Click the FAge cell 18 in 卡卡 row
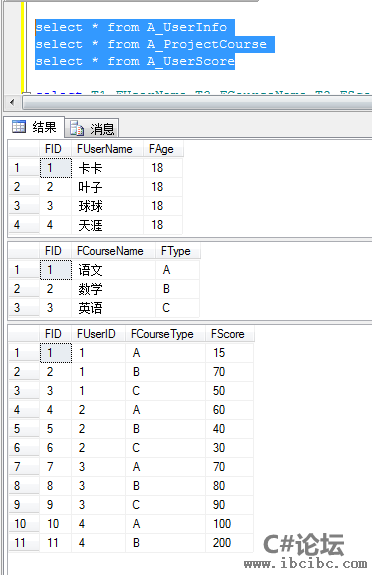Viewport: 372px width, 575px height. (163, 168)
